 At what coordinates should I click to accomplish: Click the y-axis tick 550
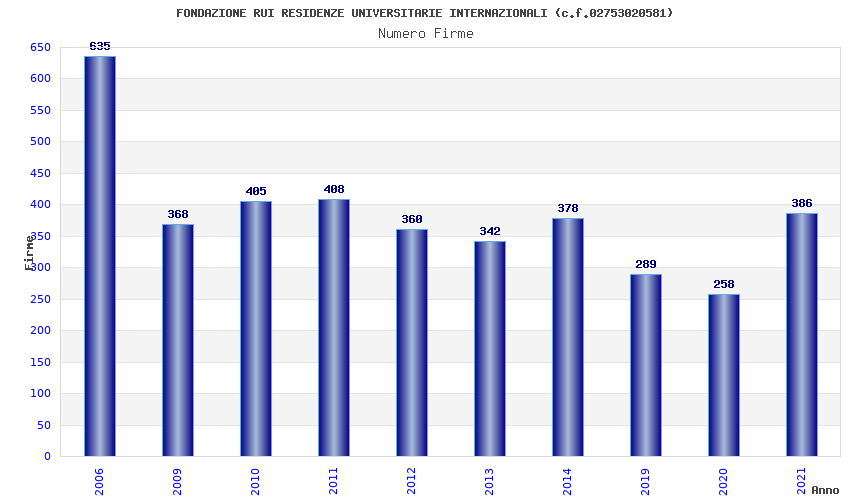coord(41,110)
